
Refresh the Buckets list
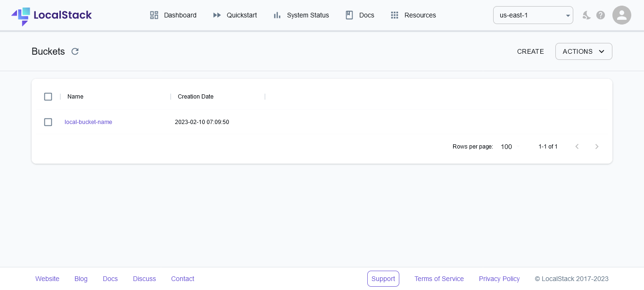[x=75, y=51]
